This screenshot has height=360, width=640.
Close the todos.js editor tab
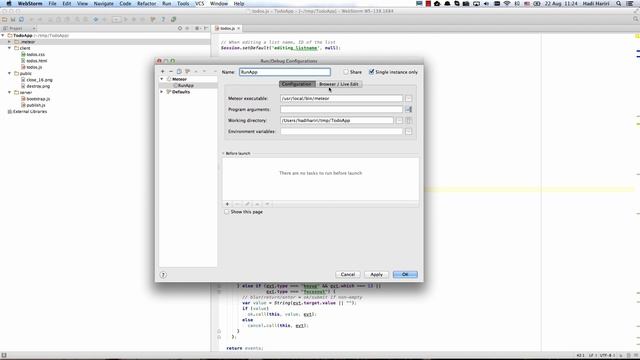pos(239,28)
